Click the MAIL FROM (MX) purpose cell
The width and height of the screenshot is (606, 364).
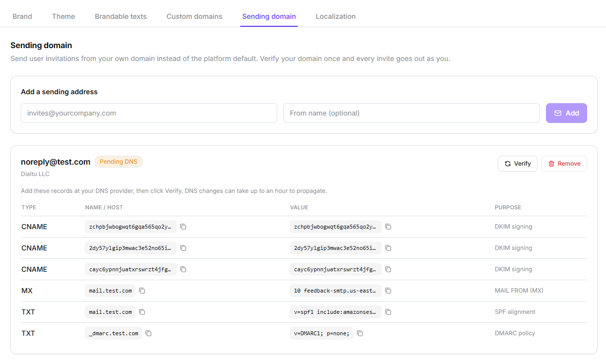pyautogui.click(x=519, y=291)
